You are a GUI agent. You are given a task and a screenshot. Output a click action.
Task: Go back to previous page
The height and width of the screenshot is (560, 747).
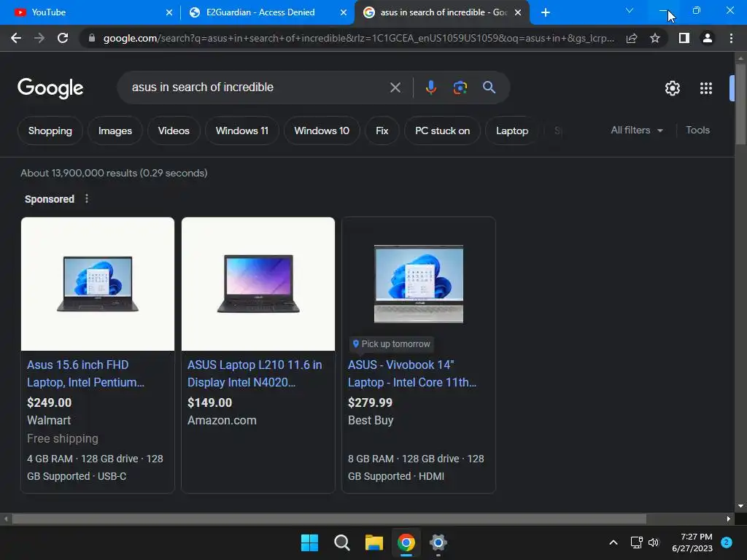click(16, 38)
